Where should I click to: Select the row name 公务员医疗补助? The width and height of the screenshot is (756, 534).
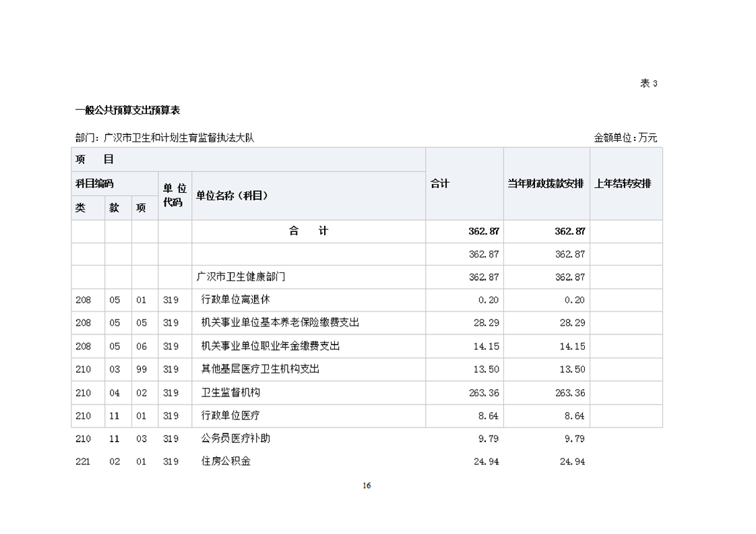coord(235,438)
